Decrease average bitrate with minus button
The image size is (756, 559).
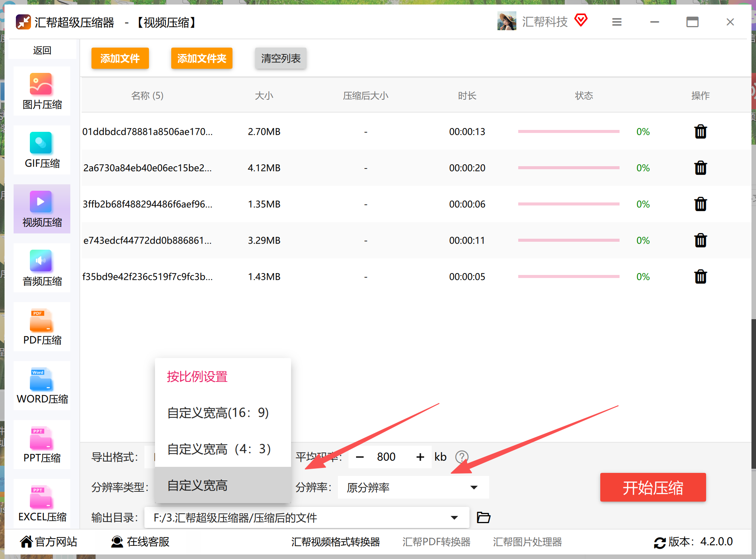click(x=360, y=457)
